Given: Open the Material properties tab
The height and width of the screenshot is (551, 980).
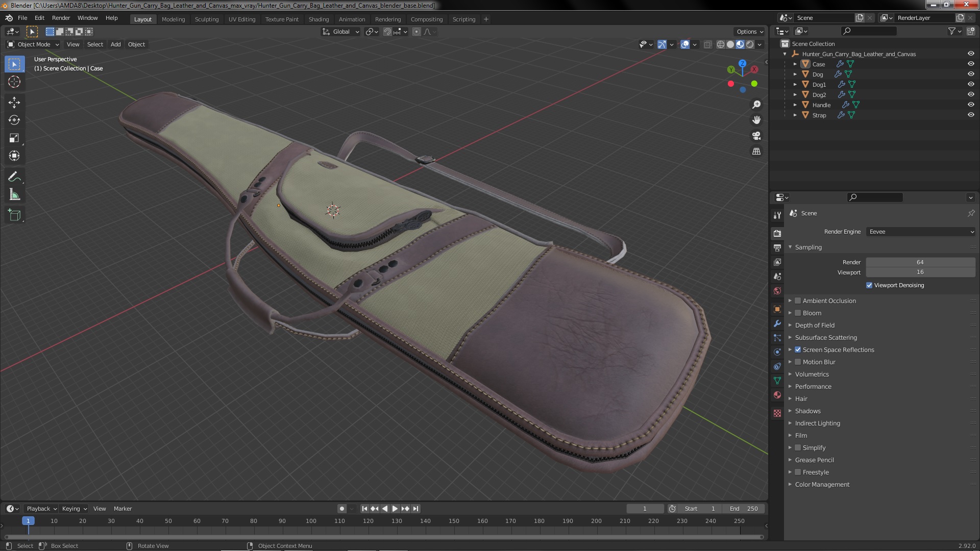Looking at the screenshot, I should [777, 395].
